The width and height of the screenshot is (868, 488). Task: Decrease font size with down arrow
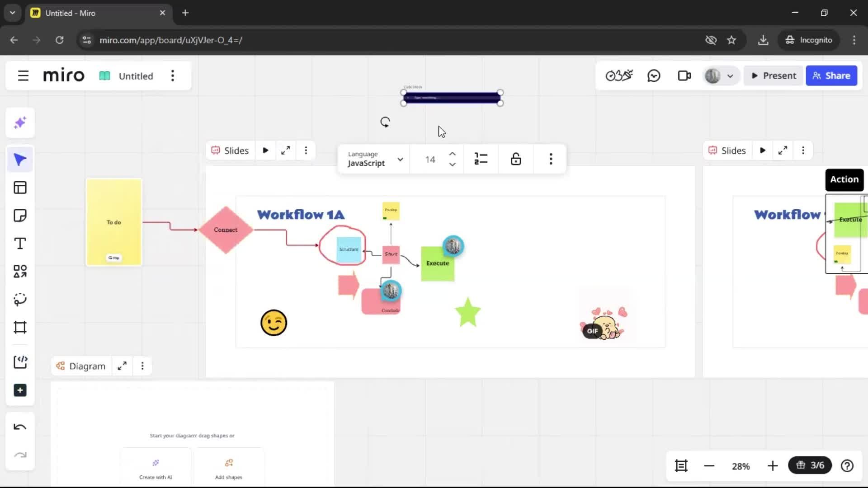[452, 164]
